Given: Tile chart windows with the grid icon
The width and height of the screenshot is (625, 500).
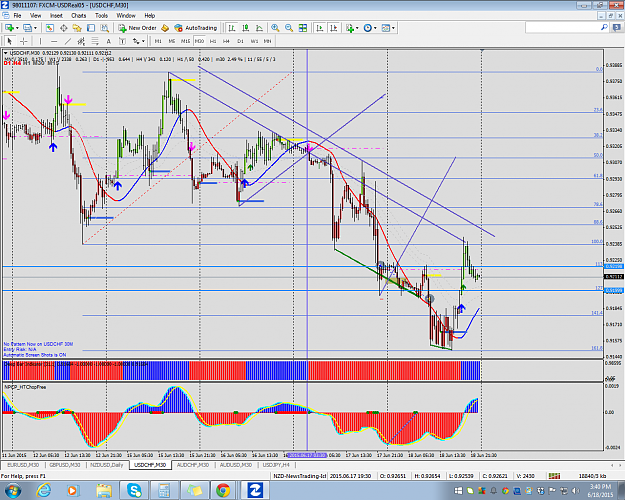Looking at the screenshot, I should tap(303, 28).
